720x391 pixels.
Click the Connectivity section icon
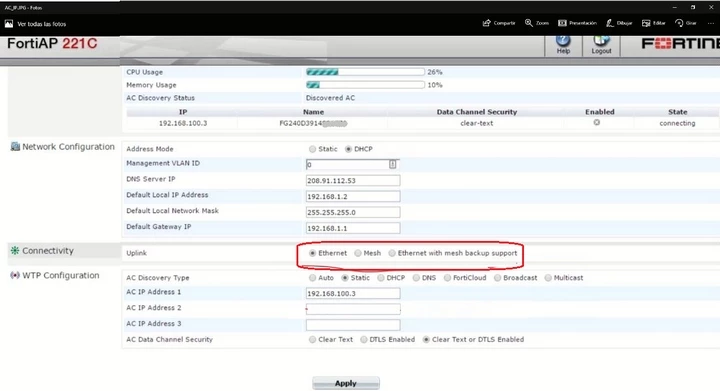[x=15, y=250]
